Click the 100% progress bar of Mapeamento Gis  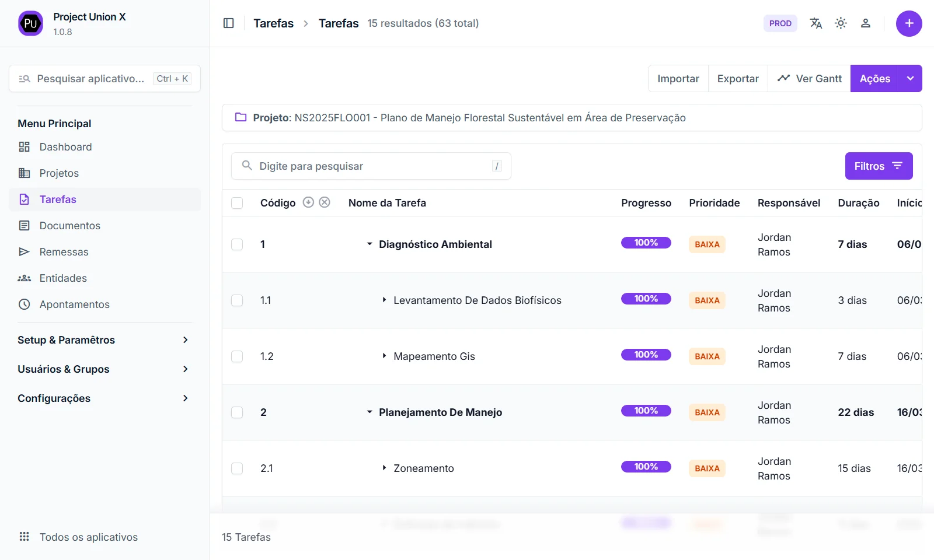pos(646,355)
